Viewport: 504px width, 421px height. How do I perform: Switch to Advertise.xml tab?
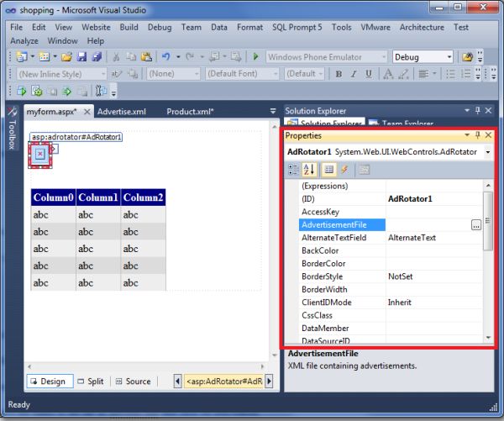[x=122, y=112]
